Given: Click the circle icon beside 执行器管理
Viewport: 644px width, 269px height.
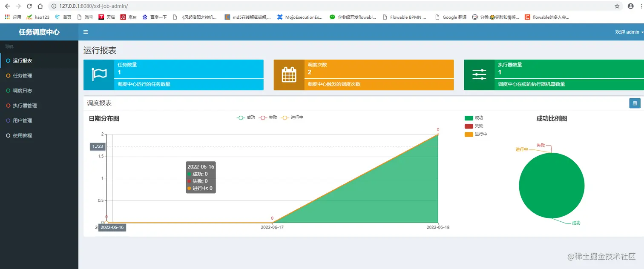Looking at the screenshot, I should [8, 105].
